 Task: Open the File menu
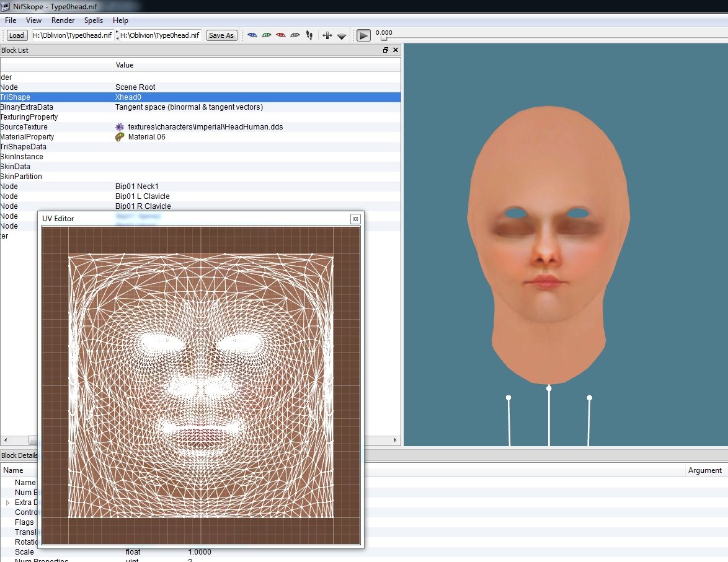point(11,20)
